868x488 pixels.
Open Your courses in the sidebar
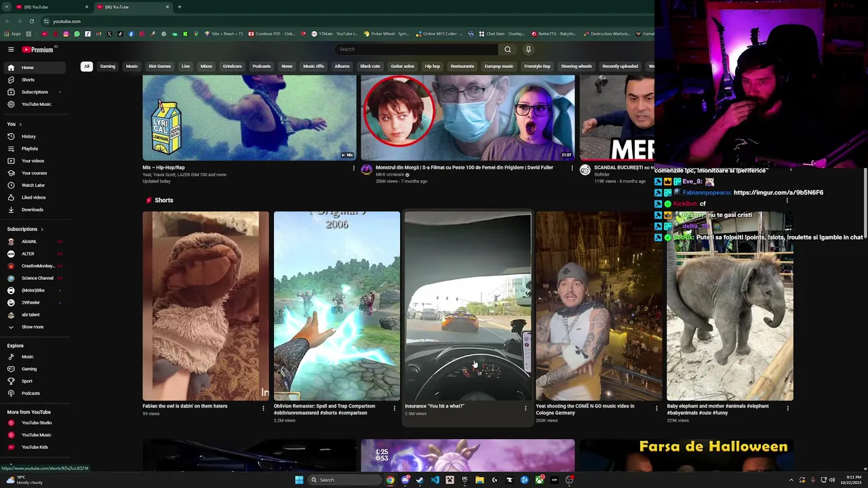click(x=34, y=173)
